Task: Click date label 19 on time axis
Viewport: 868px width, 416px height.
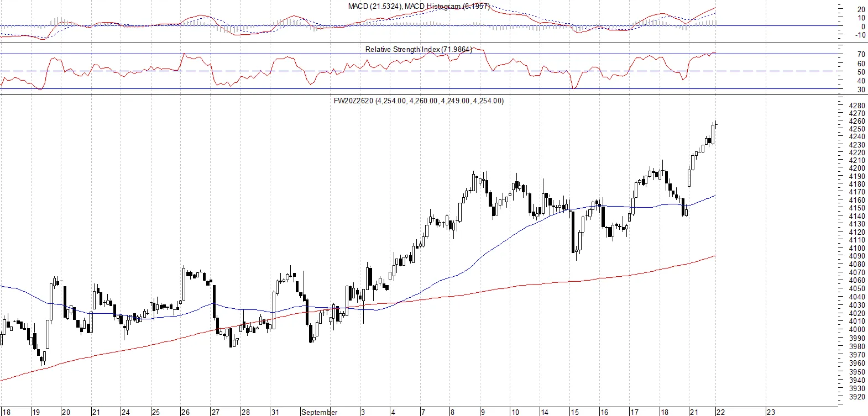Action: pyautogui.click(x=36, y=412)
